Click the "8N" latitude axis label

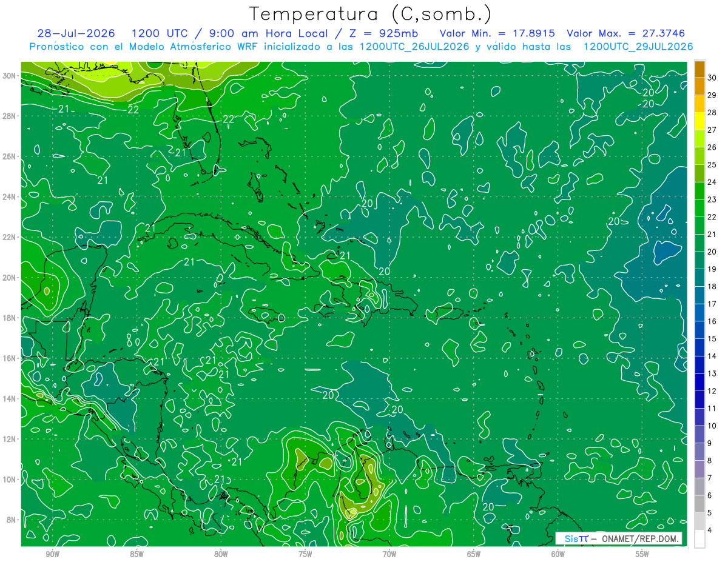click(12, 520)
